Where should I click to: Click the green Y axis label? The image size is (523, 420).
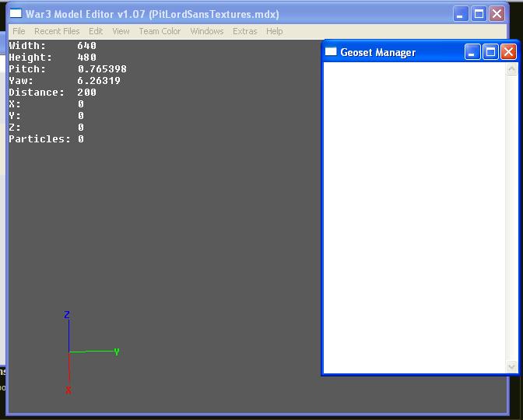117,352
